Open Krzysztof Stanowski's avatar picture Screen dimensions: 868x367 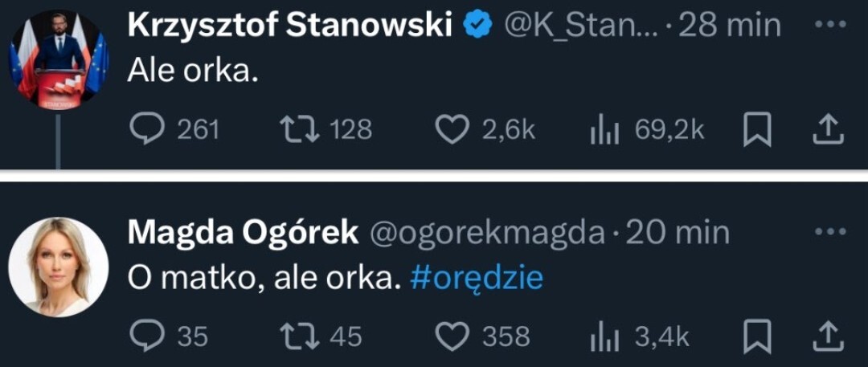(58, 60)
